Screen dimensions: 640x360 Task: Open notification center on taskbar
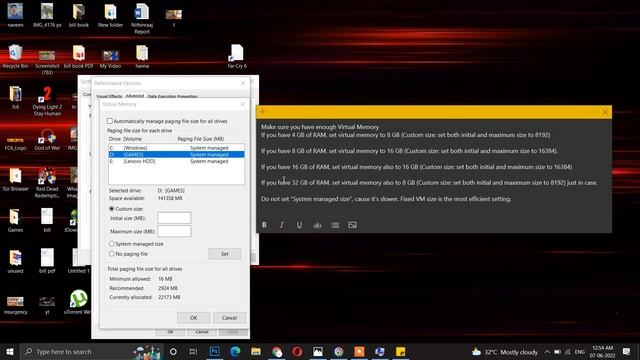pyautogui.click(x=627, y=351)
